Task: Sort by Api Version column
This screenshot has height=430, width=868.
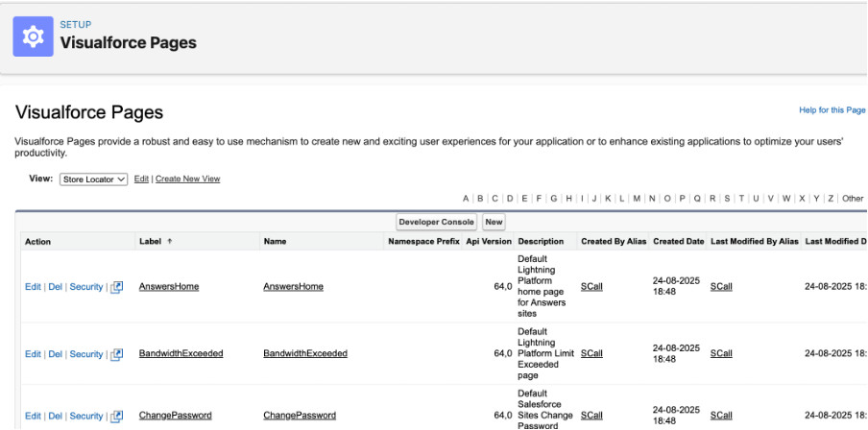Action: pyautogui.click(x=489, y=241)
